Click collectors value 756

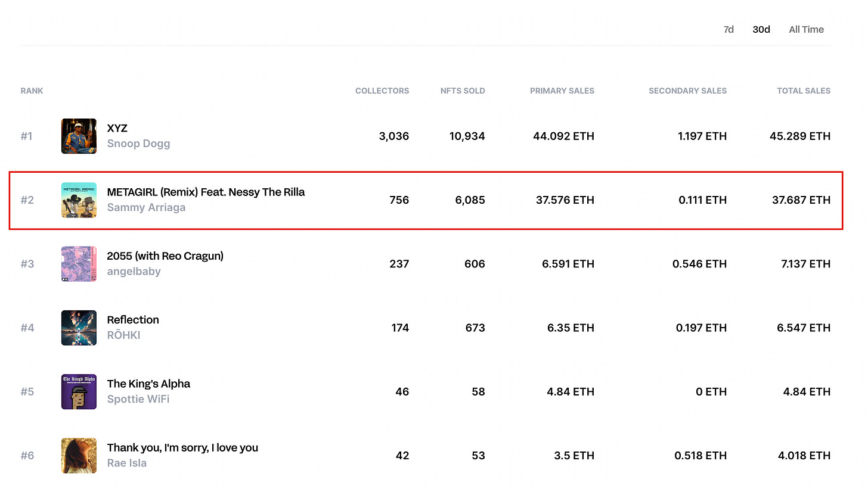coord(399,200)
